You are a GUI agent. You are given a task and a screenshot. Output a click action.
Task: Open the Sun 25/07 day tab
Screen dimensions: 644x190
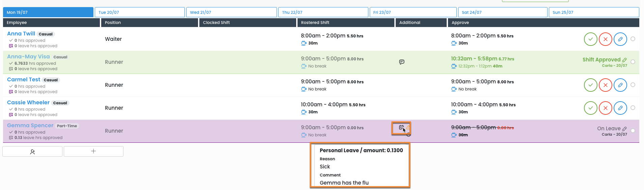pyautogui.click(x=594, y=12)
